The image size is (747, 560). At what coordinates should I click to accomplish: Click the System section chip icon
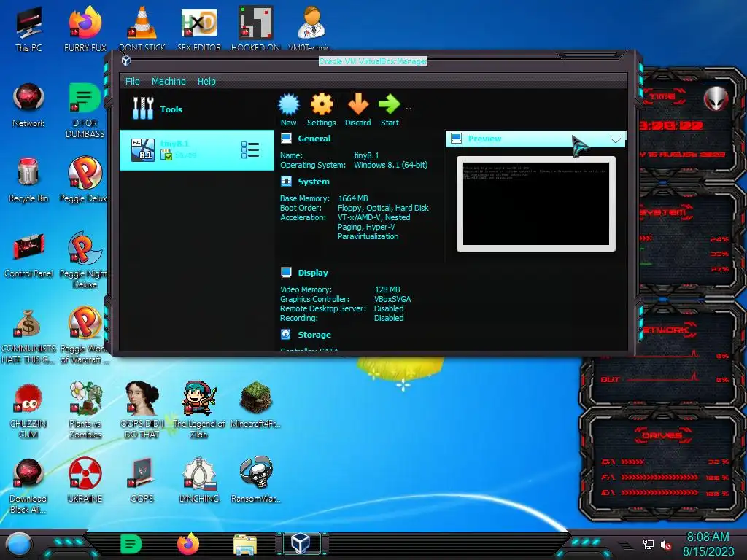coord(286,182)
